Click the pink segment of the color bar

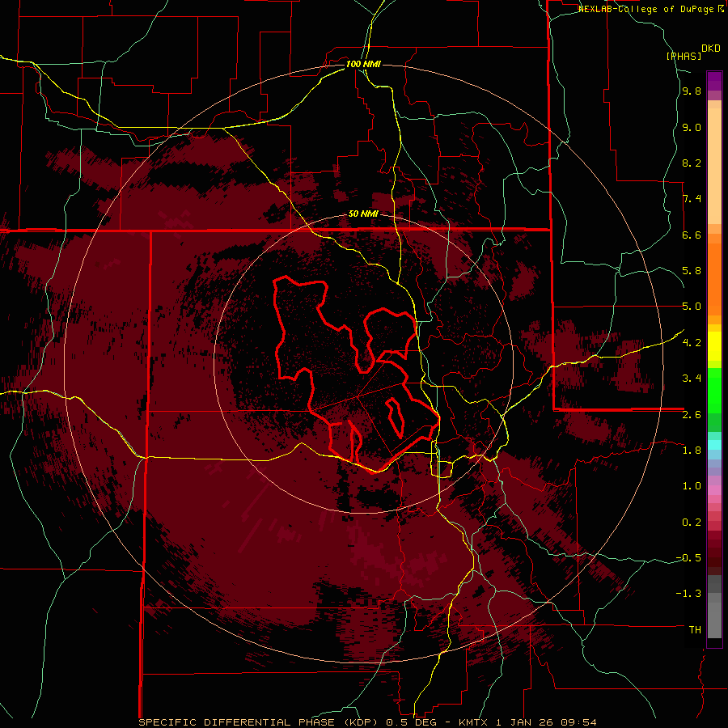[714, 490]
